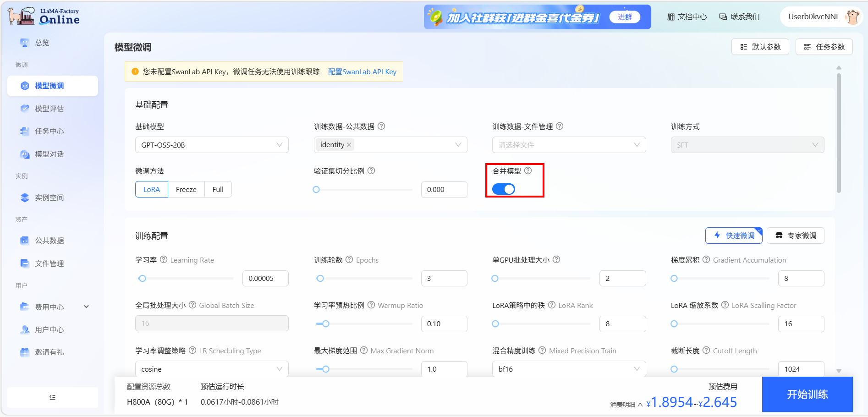Screen dimensions: 868x417
Task: Go to 任务中心 in the sidebar
Action: click(x=49, y=131)
